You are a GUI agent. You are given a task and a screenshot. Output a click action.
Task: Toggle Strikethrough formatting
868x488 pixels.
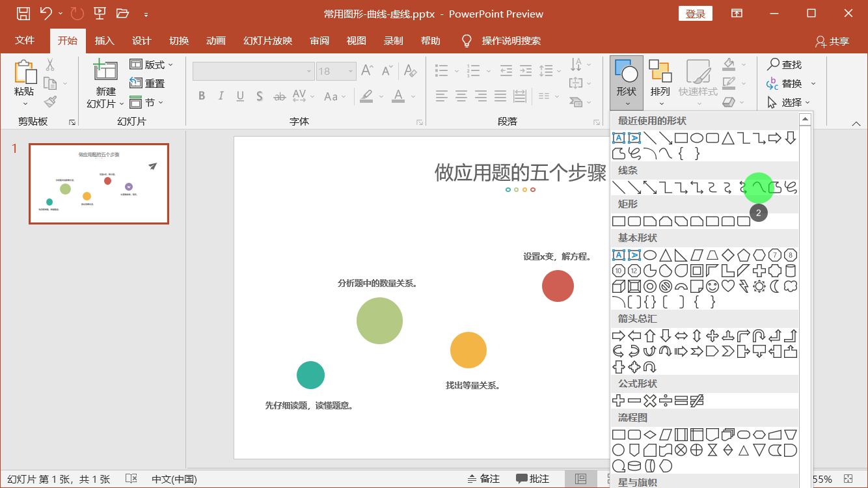point(279,96)
